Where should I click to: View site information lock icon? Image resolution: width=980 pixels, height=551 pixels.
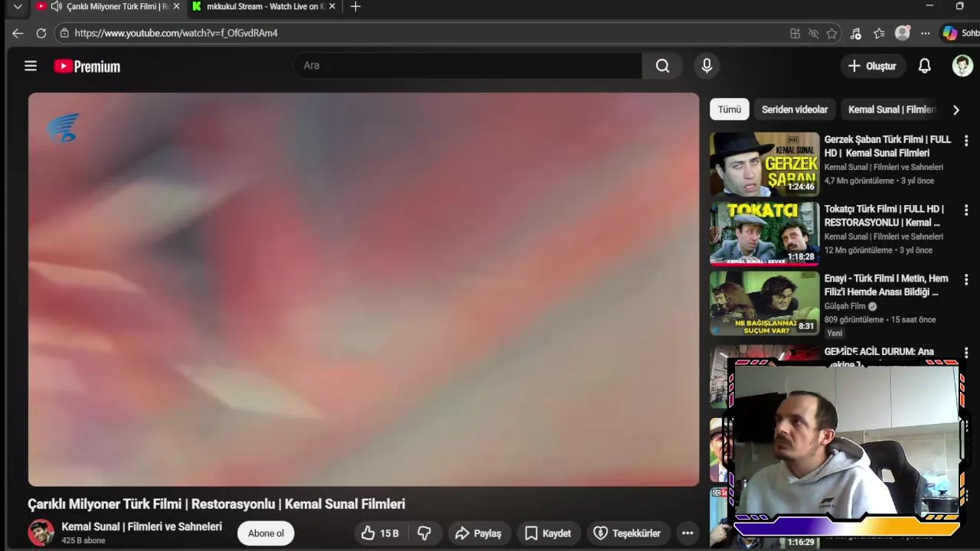(x=64, y=33)
